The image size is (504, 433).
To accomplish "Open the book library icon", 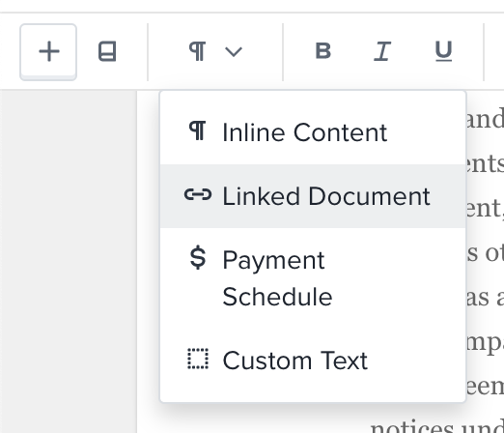I will 107,51.
